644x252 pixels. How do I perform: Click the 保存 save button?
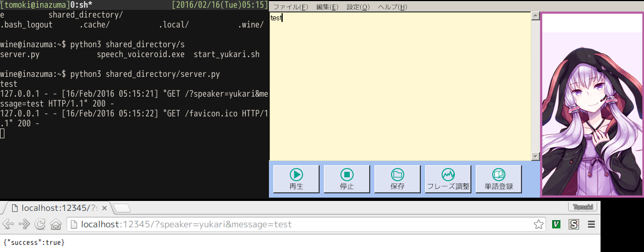pos(397,179)
